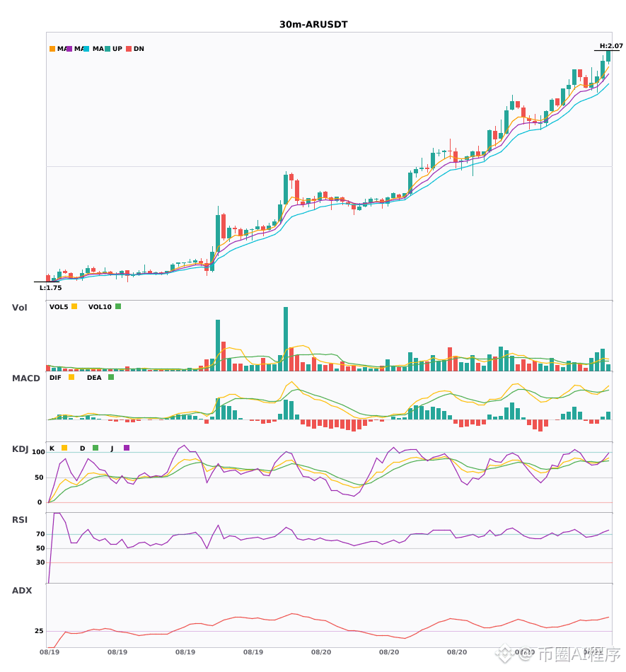Click the DIF legend text
The width and height of the screenshot is (626, 672).
[55, 378]
